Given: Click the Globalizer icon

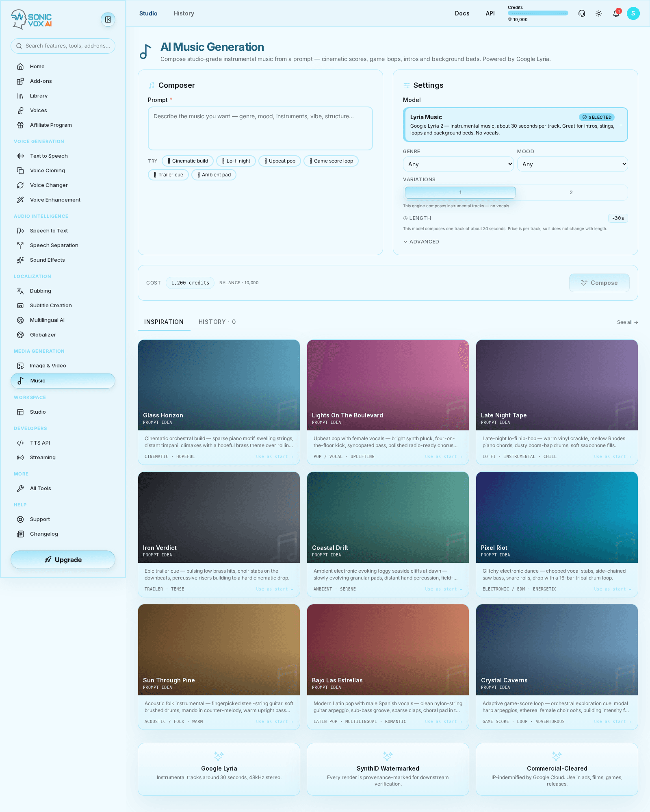Looking at the screenshot, I should 20,335.
